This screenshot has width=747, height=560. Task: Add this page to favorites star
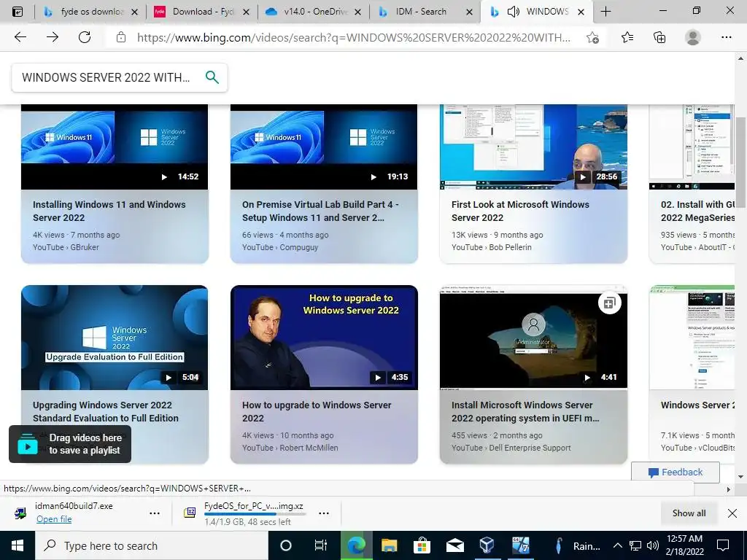tap(592, 37)
